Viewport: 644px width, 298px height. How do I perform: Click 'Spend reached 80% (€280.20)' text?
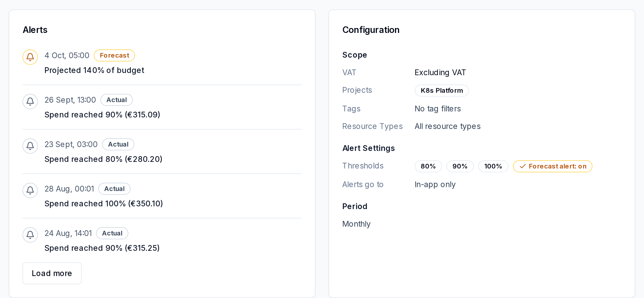[103, 159]
